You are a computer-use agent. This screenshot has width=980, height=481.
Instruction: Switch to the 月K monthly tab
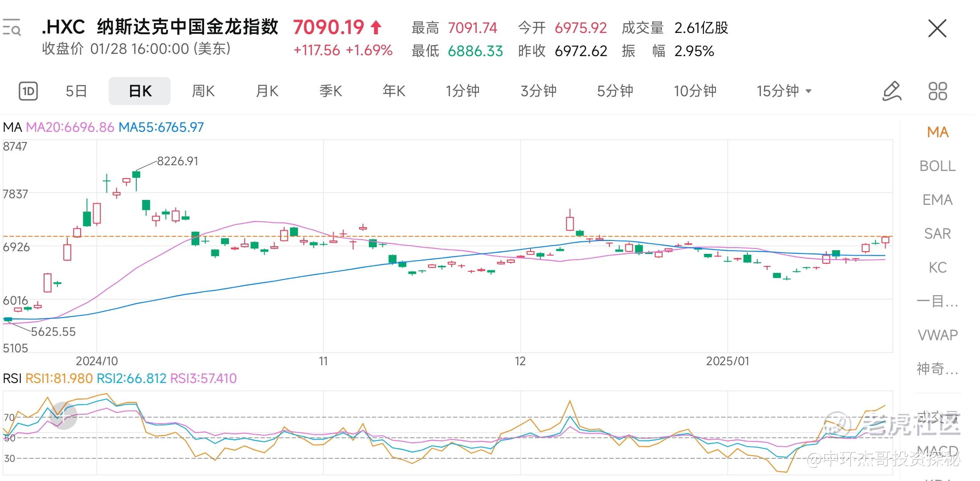[x=267, y=91]
